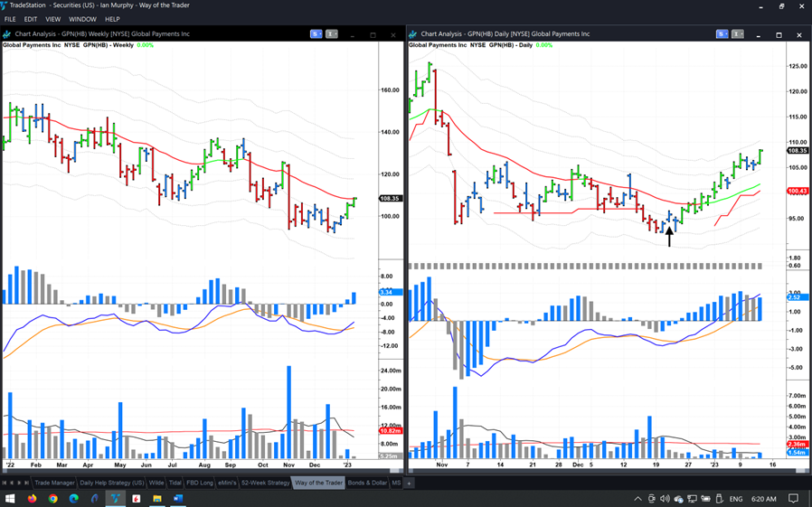Switch input language via ENG indicator
Screen dimensions: 812x507
click(736, 499)
